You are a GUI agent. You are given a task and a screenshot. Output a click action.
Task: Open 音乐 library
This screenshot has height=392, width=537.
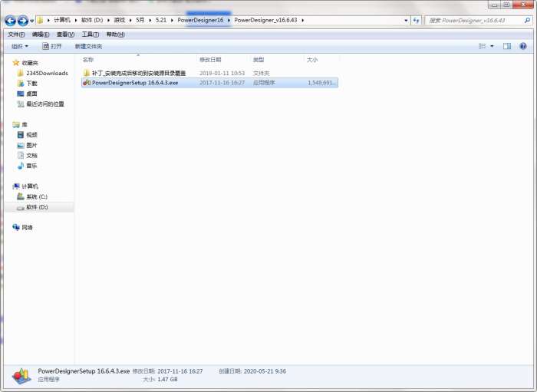32,166
